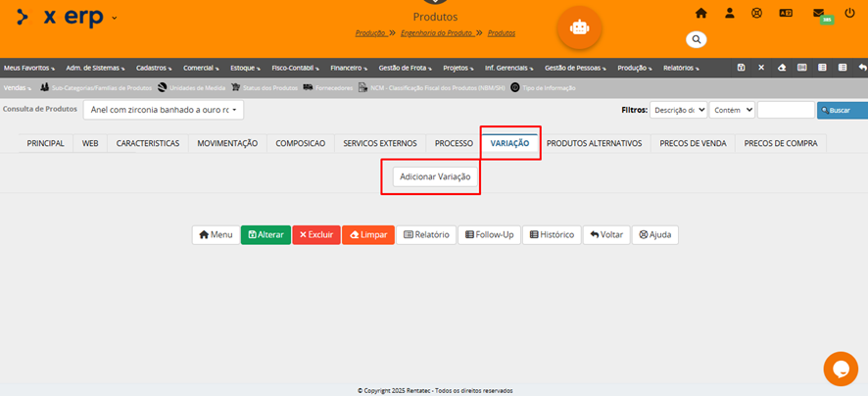Screen dimensions: 868x396
Task: Open the Contém condition dropdown
Action: click(x=732, y=111)
